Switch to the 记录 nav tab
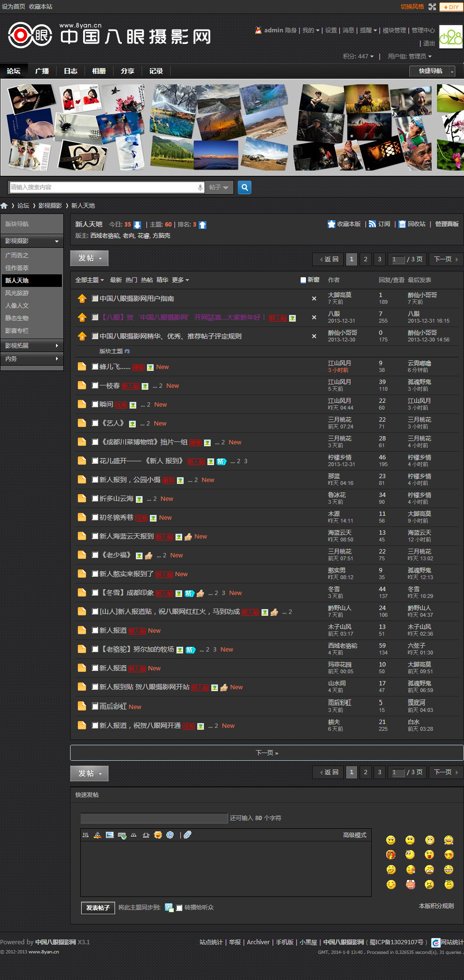464x980 pixels. [156, 71]
